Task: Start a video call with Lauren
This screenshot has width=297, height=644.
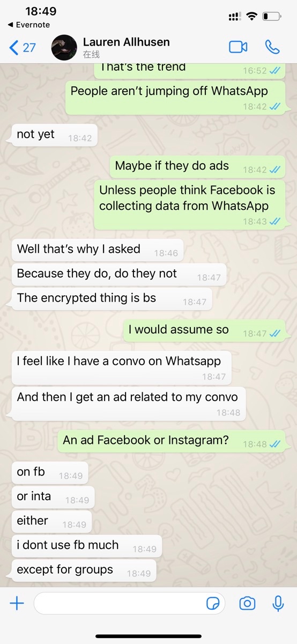Action: pos(238,47)
